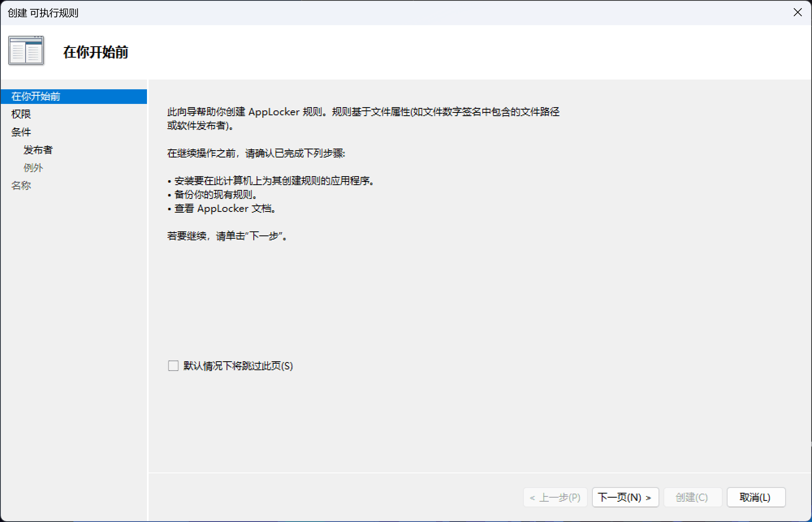Open the 条件 step in sidebar

pos(21,132)
